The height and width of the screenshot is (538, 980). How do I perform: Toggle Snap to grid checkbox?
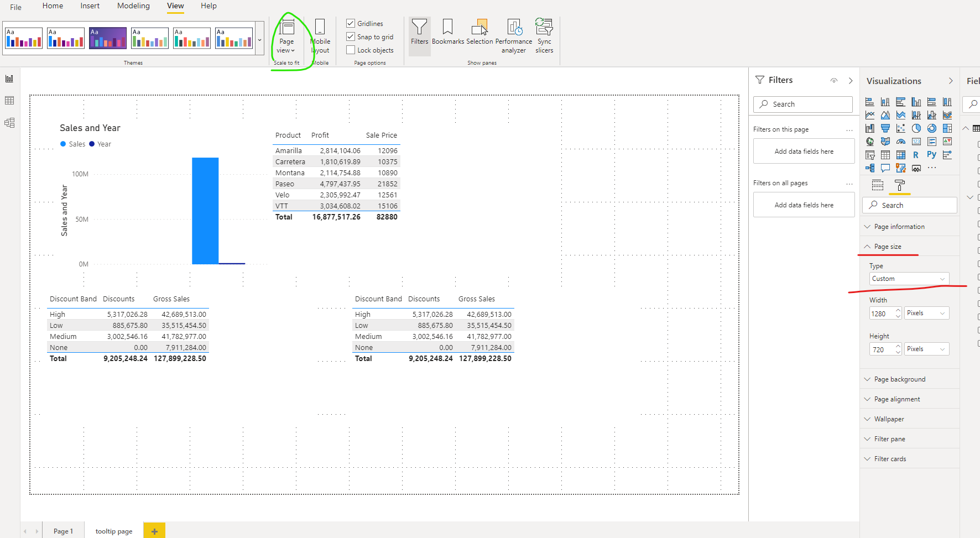click(x=351, y=36)
